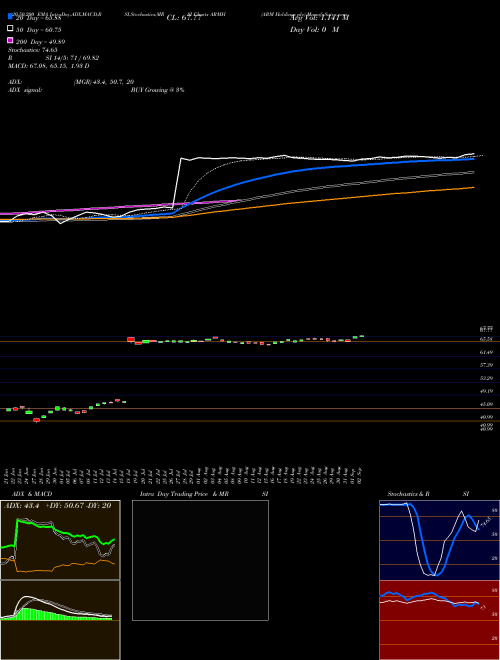500x660 pixels.
Task: Click the last green candlestick on the chart
Action: coord(362,336)
